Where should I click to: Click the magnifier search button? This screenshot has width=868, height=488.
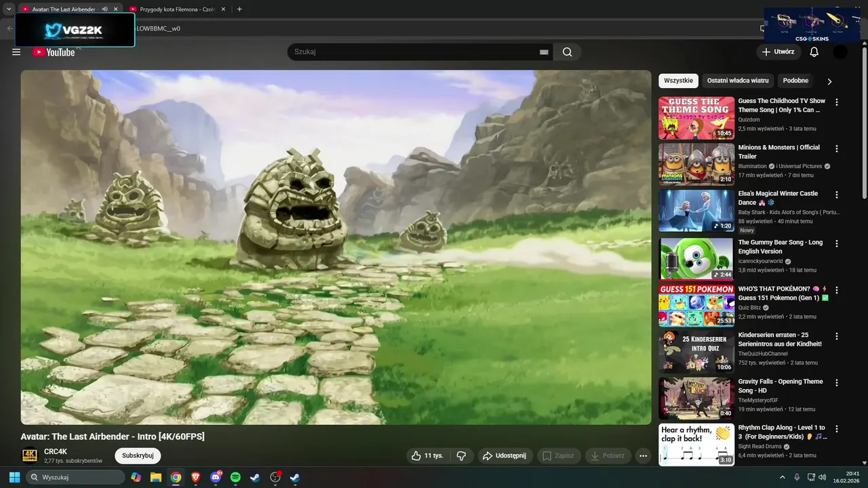[567, 52]
